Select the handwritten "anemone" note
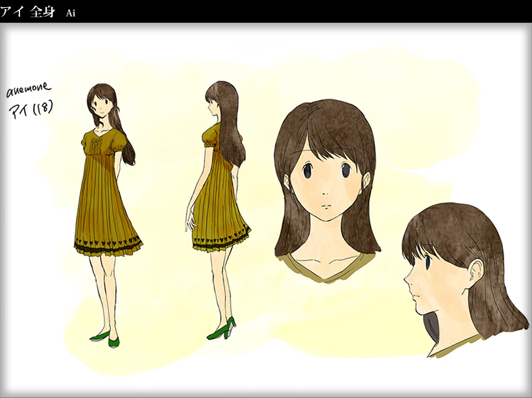This screenshot has width=532, height=398. tap(29, 90)
